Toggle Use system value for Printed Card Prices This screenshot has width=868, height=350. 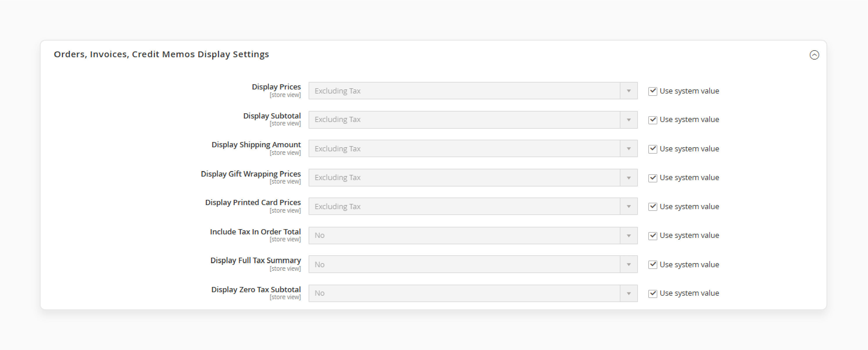click(653, 207)
